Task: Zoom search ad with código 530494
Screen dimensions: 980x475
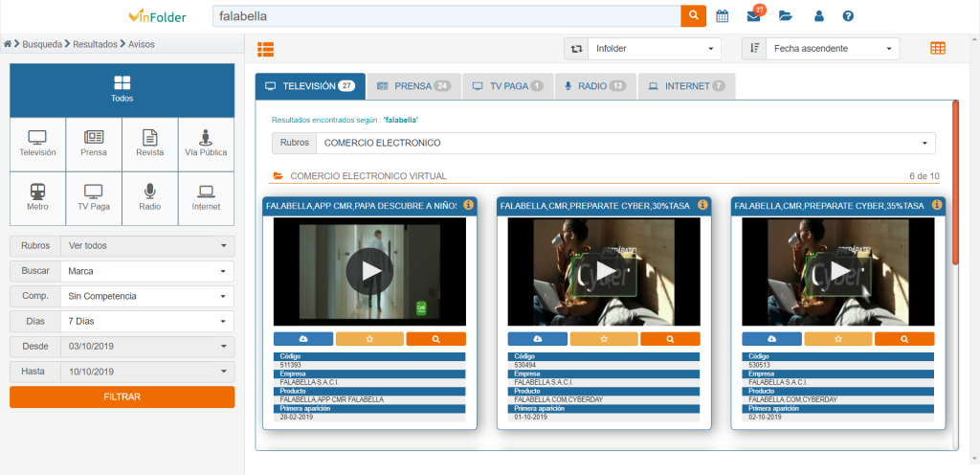Action: (671, 339)
